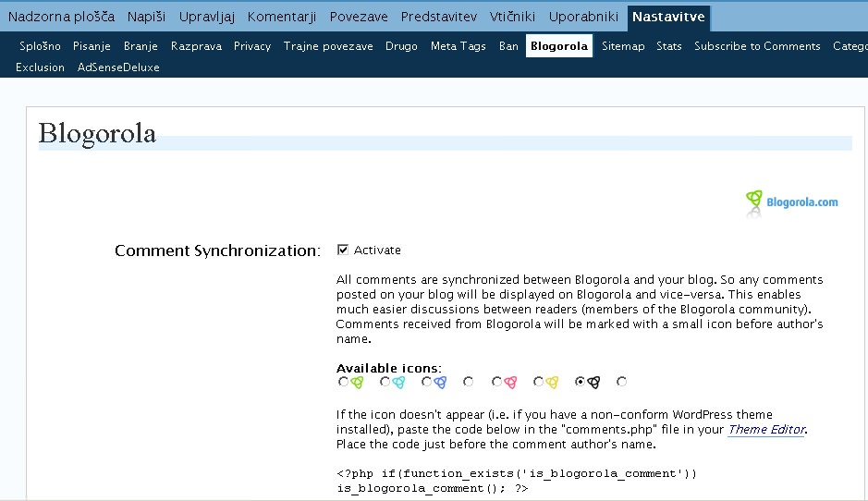Click the Blogorola.com logo
The height and width of the screenshot is (501, 868).
[x=792, y=202]
